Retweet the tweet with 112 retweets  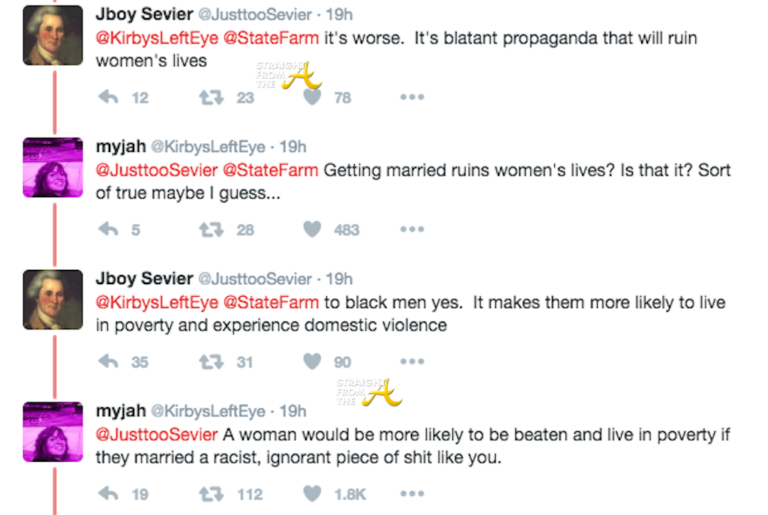(211, 494)
